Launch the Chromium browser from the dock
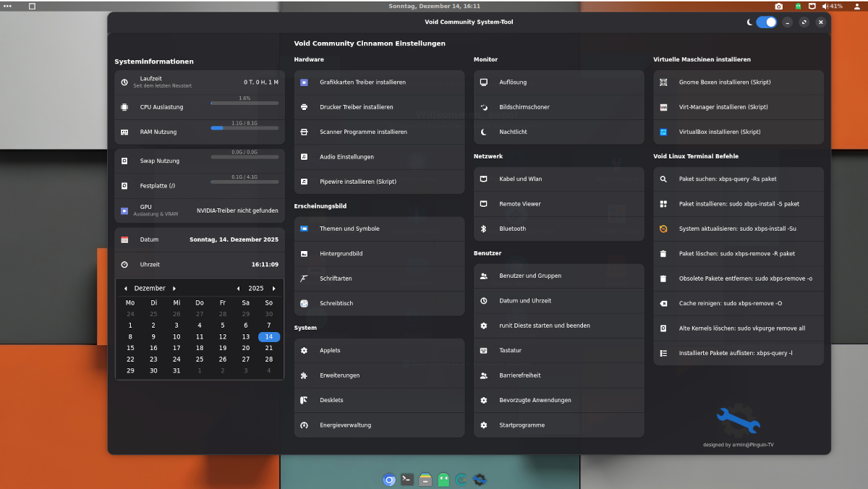 coord(389,480)
